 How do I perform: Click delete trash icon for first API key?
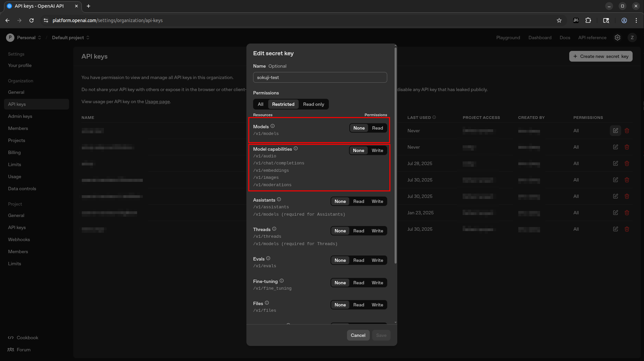click(x=627, y=131)
